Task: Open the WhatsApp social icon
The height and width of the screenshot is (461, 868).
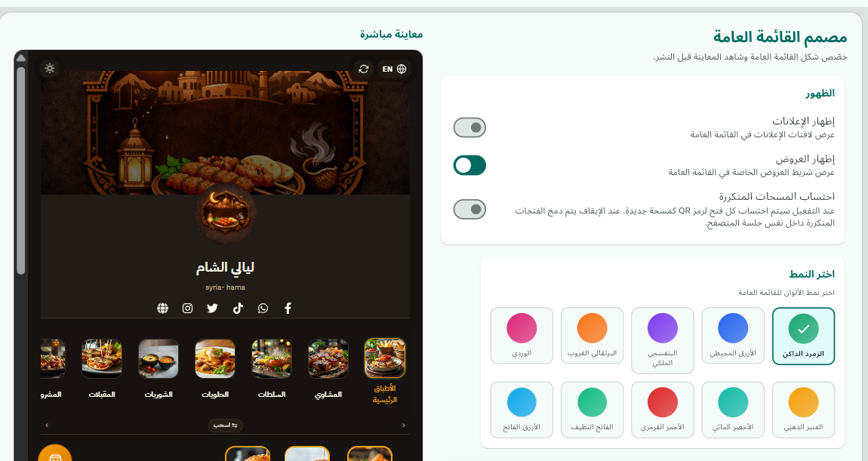Action: 263,309
